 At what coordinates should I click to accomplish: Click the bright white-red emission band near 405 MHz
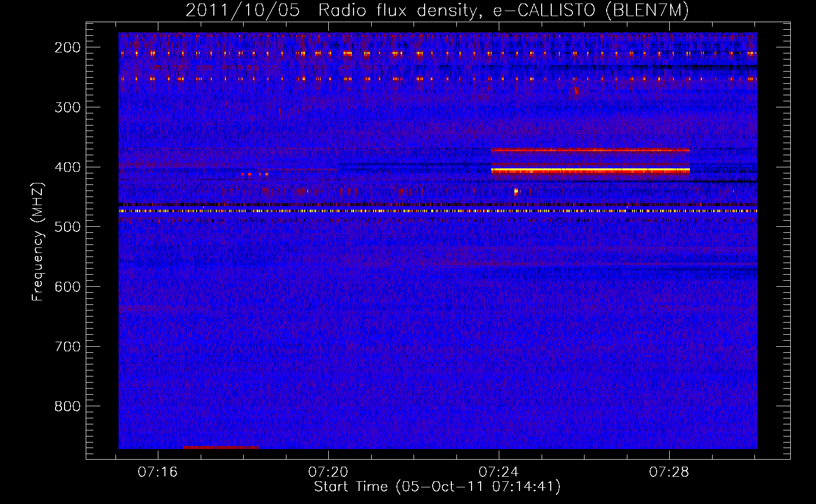pyautogui.click(x=590, y=171)
